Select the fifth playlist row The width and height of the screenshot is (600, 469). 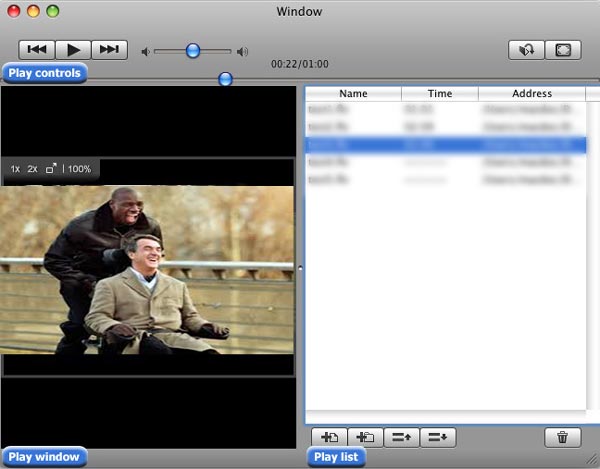(x=446, y=179)
